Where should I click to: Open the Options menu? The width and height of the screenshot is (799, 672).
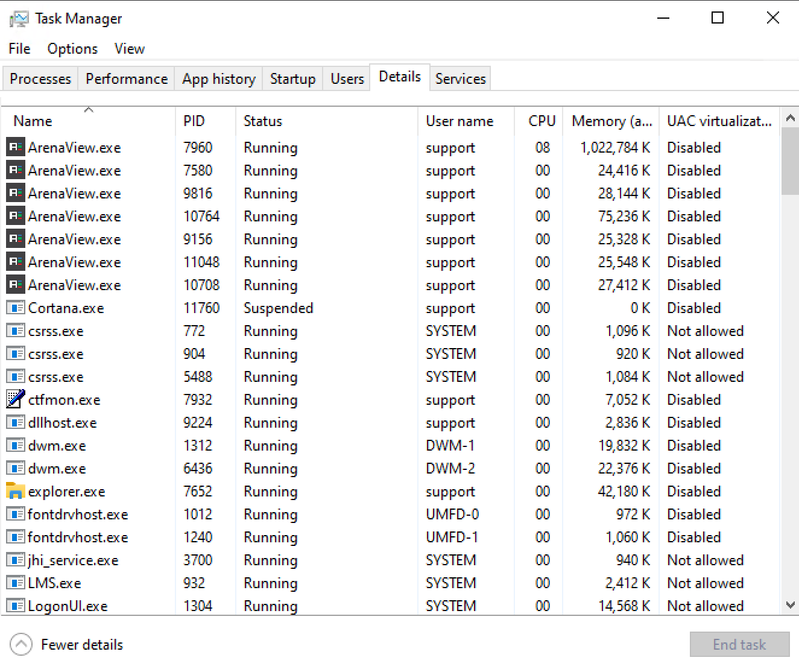pyautogui.click(x=72, y=49)
